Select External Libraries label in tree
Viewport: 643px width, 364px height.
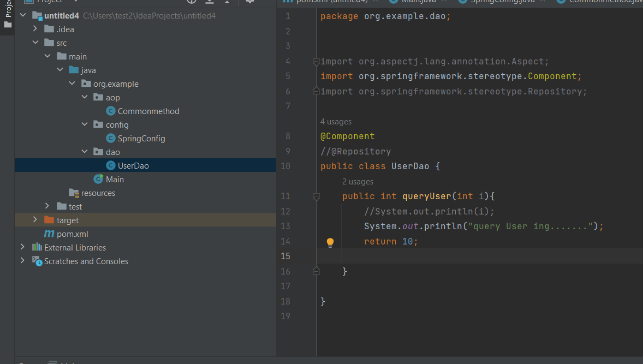75,248
